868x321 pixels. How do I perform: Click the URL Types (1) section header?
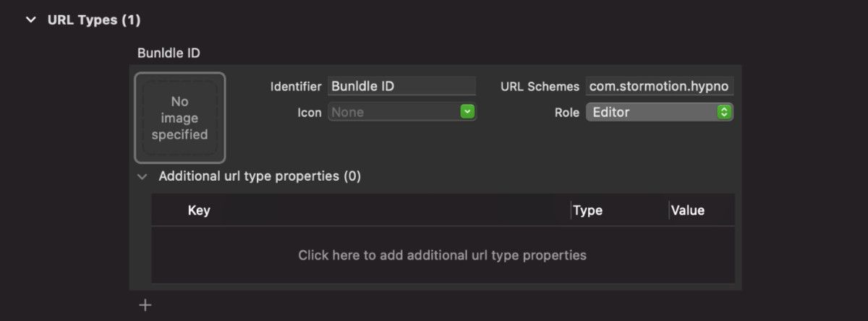coord(93,20)
